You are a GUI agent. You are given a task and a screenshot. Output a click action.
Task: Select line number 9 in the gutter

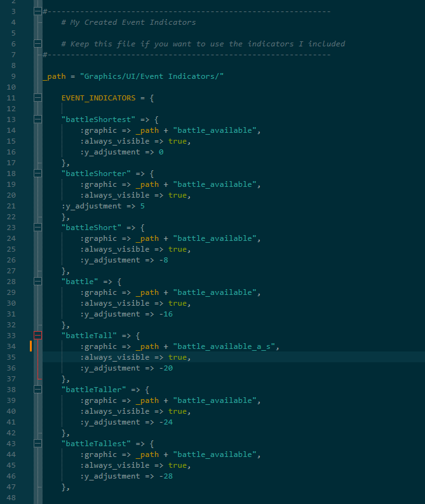point(13,76)
